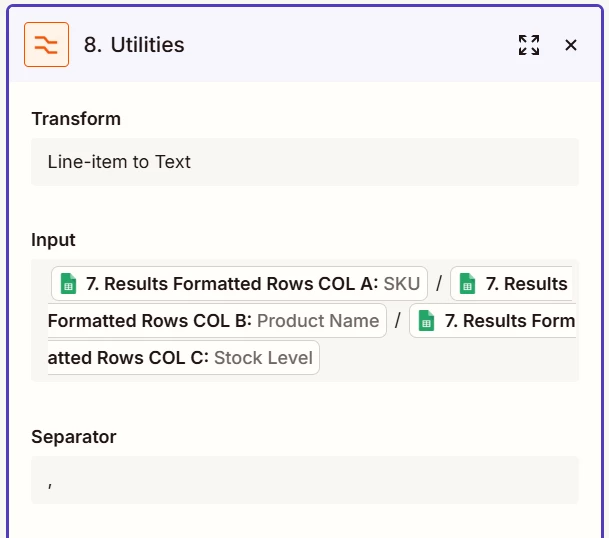Click the Separator input field
The height and width of the screenshot is (538, 609).
[304, 481]
